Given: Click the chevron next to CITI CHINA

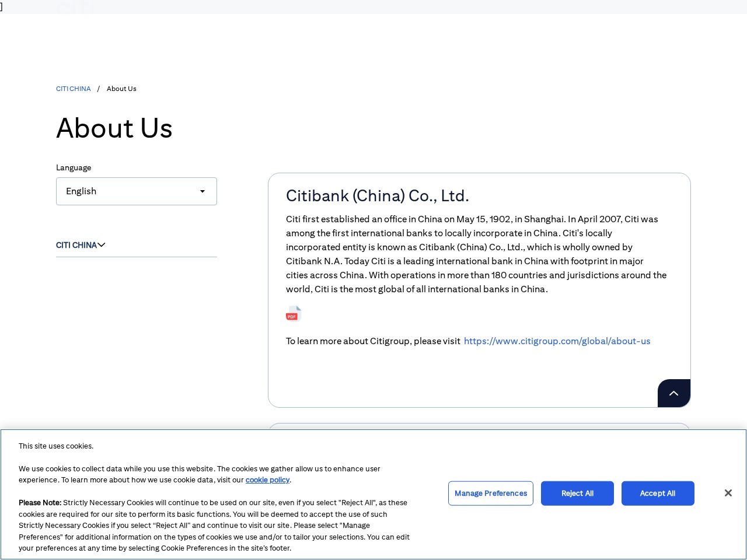Looking at the screenshot, I should tap(102, 245).
